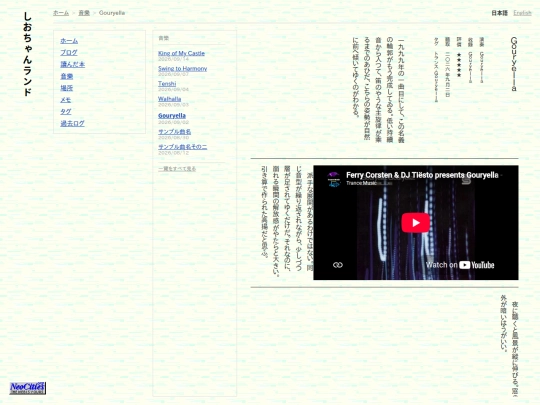Open ブログ in sidebar navigation
This screenshot has height=405, width=540.
pos(69,52)
